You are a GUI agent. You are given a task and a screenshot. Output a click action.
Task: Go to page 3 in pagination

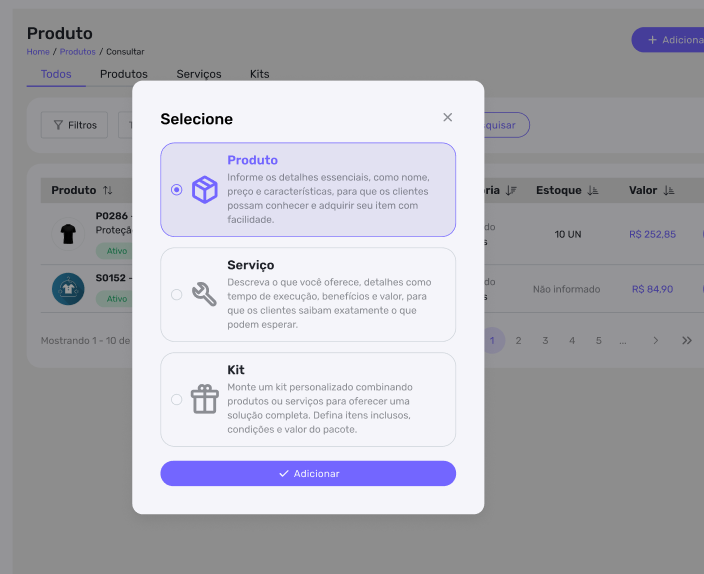pos(545,341)
